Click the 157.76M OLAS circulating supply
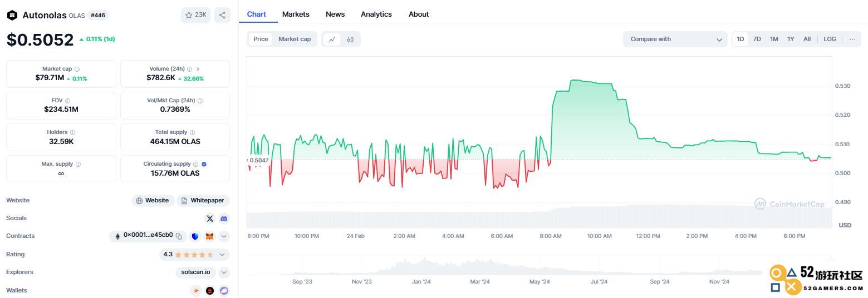This screenshot has height=298, width=868. [x=175, y=173]
